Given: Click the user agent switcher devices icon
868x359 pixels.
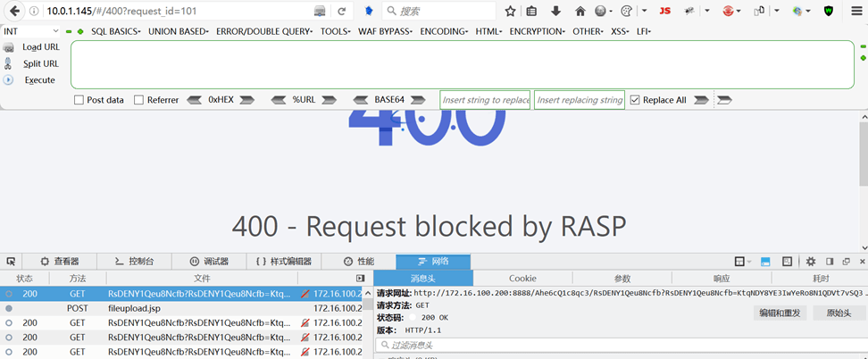Looking at the screenshot, I should 759,11.
